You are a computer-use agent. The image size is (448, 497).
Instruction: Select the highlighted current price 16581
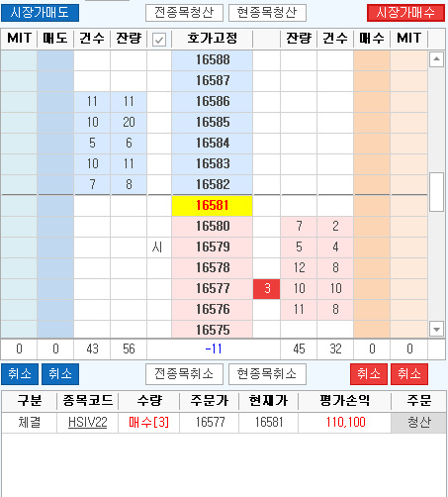213,206
